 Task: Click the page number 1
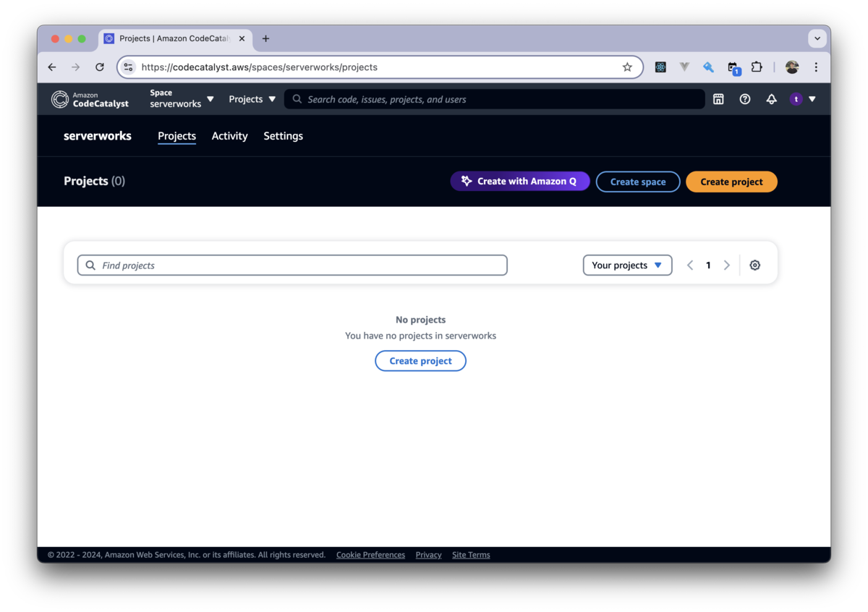[708, 265]
